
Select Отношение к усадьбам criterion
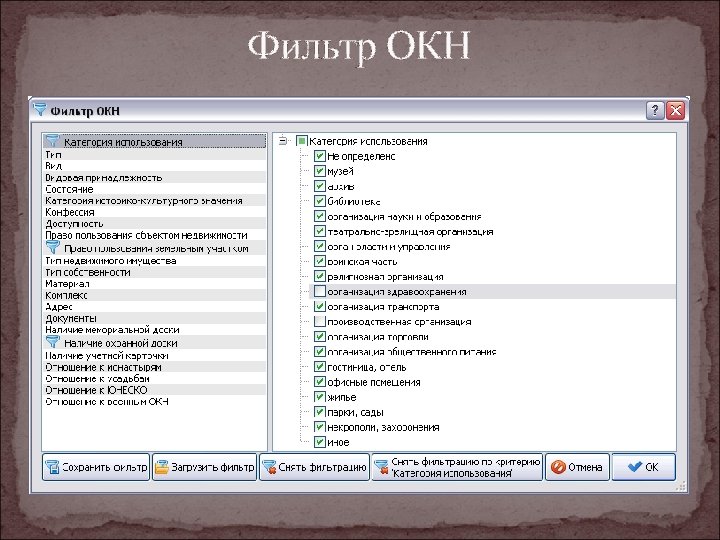154,378
